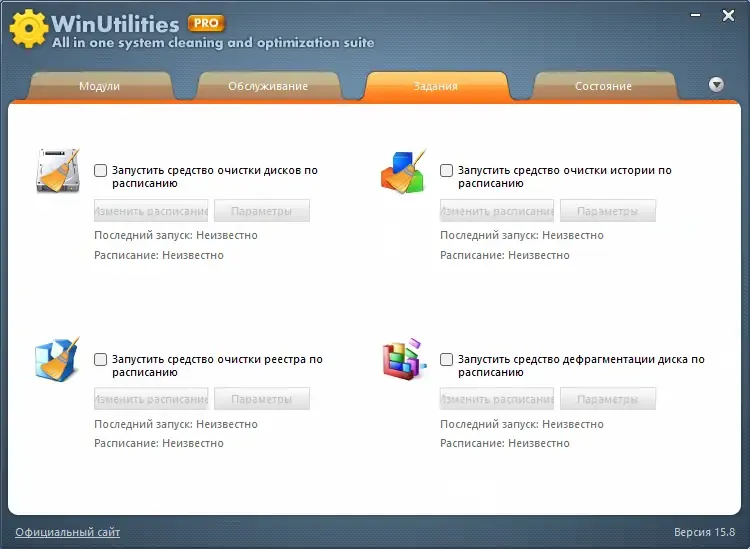
Task: Click the WinUtilities gear logo icon
Action: tap(28, 28)
